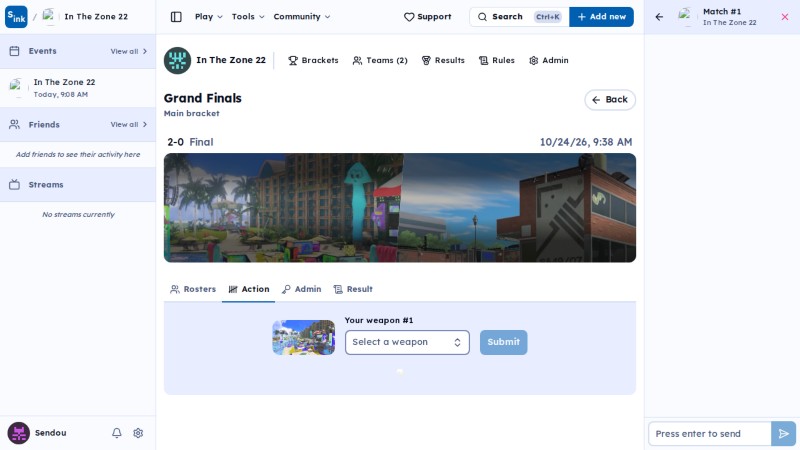
Task: Toggle the sidebar panel icon
Action: pyautogui.click(x=176, y=17)
